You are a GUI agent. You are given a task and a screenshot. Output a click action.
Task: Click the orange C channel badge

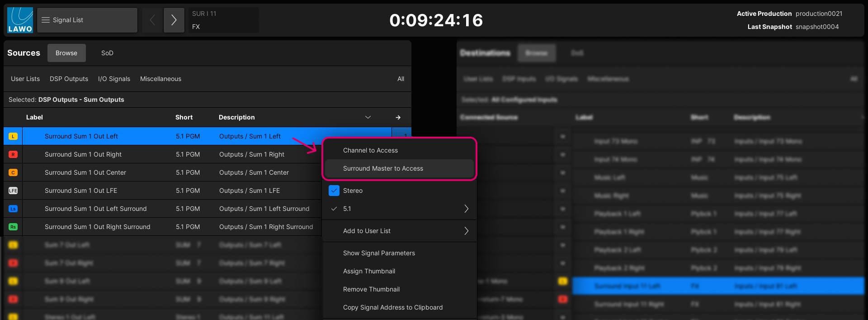click(x=13, y=172)
